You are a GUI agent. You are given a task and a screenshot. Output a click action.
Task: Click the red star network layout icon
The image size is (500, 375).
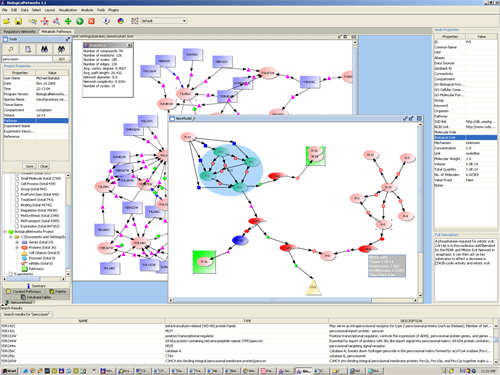[x=45, y=21]
